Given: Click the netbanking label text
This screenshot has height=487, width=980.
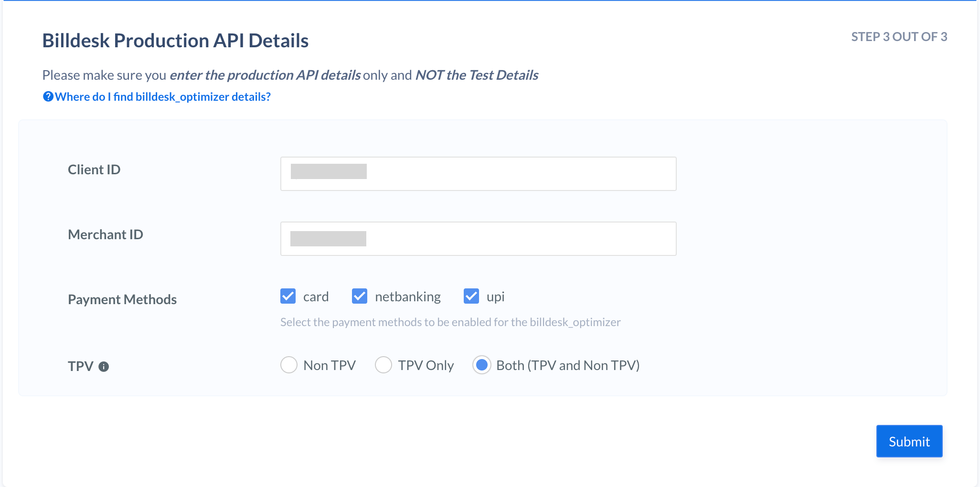Looking at the screenshot, I should 408,296.
